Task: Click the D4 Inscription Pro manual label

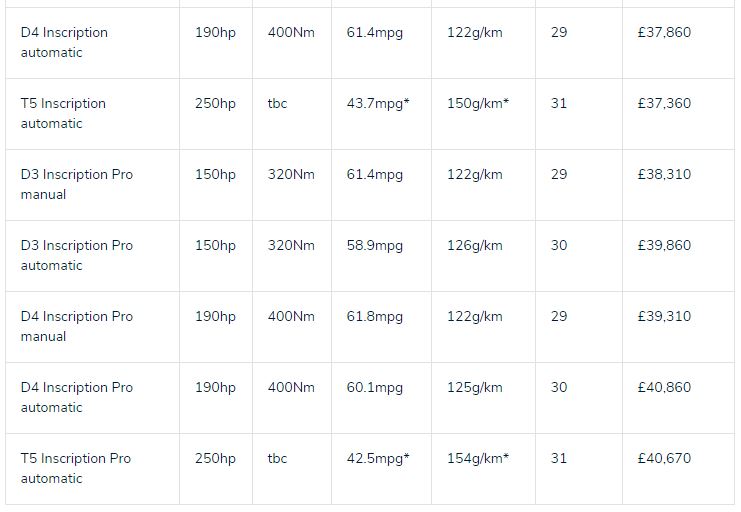Action: (76, 326)
